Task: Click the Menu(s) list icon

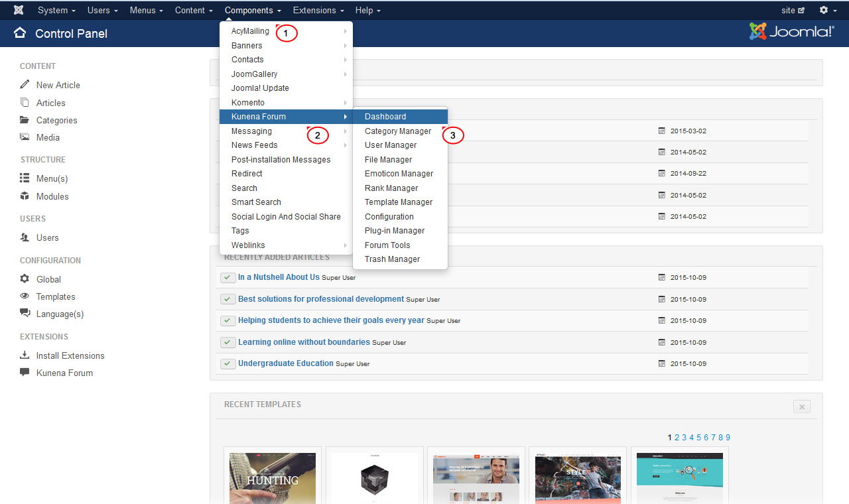Action: pos(25,178)
